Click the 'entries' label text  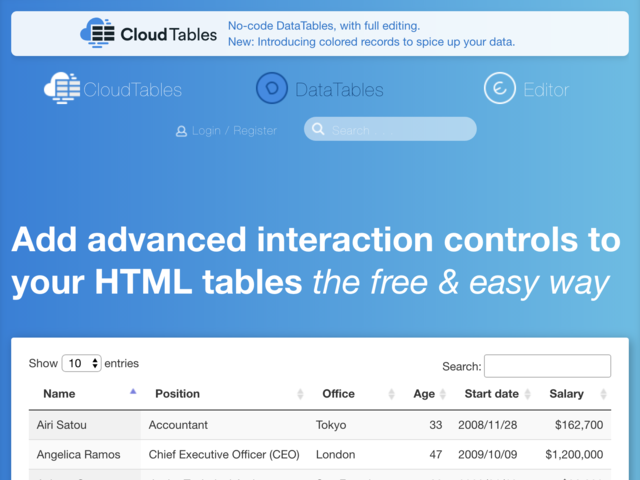coord(122,363)
